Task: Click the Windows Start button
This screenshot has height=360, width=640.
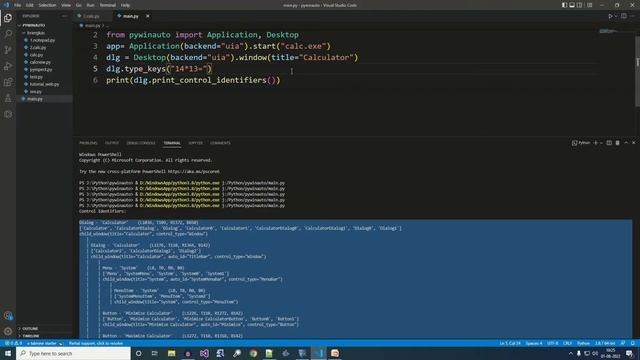Action: coord(8,353)
